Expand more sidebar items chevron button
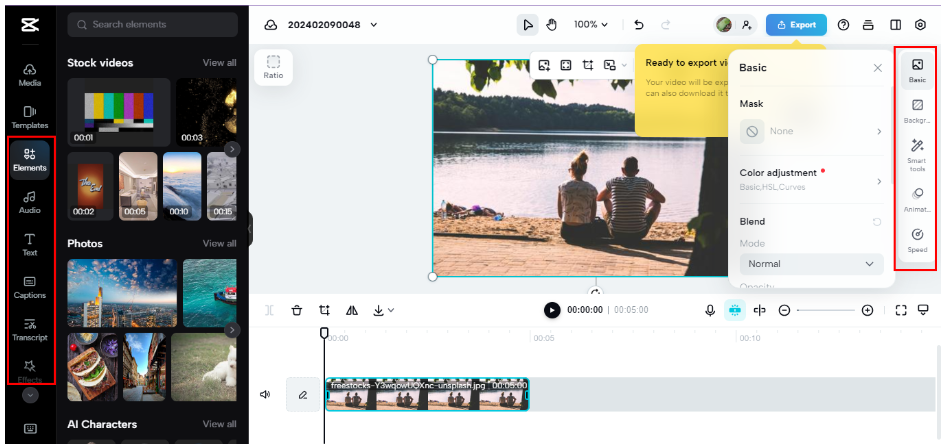 click(x=30, y=395)
